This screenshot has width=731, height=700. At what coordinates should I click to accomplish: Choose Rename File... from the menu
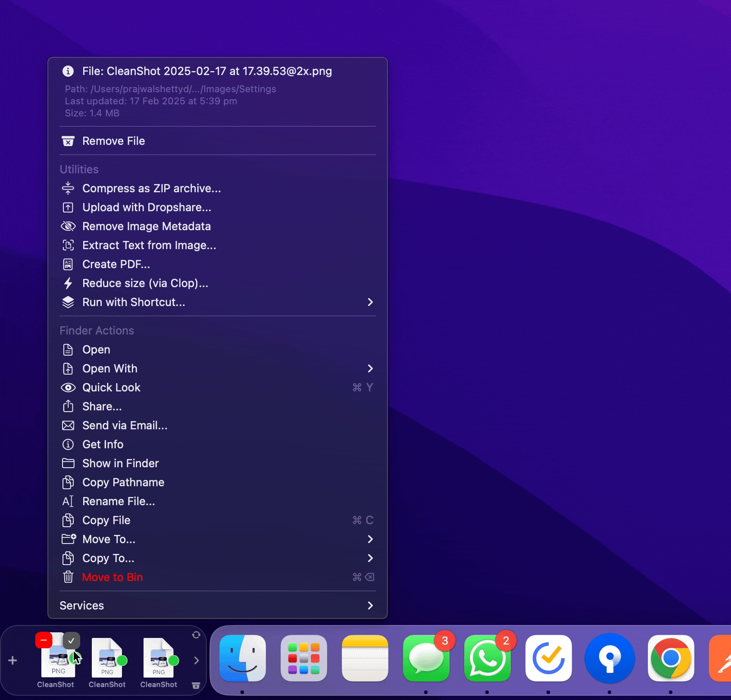tap(218, 501)
